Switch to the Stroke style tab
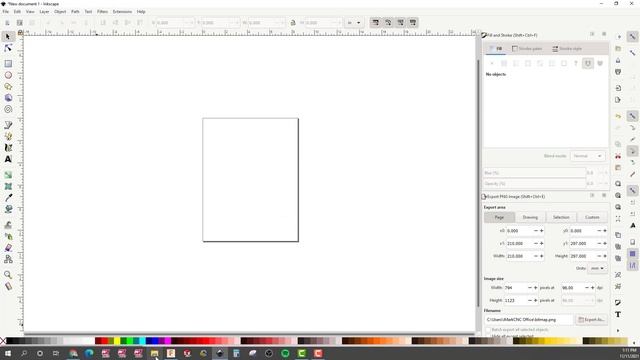The height and width of the screenshot is (360, 640). (x=567, y=49)
